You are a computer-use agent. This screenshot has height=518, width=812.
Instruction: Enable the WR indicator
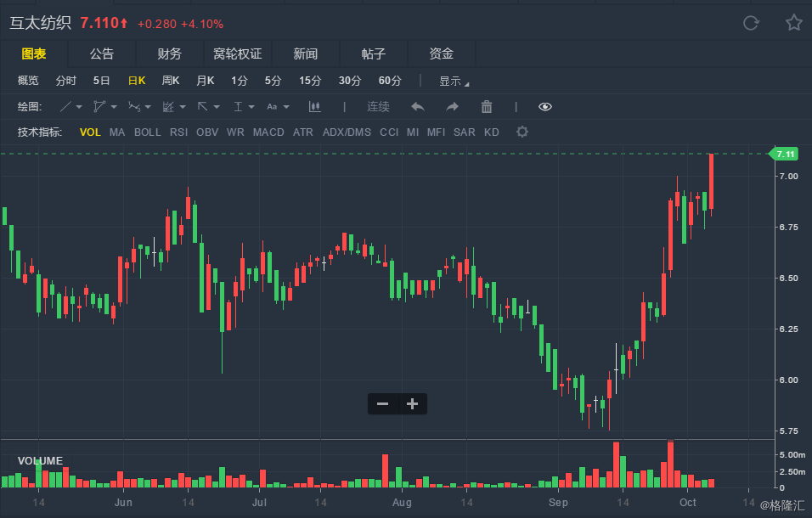[235, 132]
